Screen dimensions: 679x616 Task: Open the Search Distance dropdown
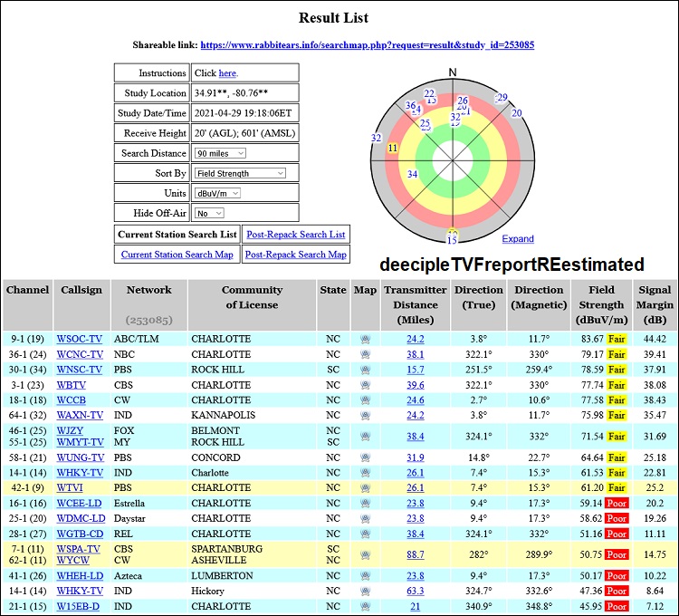(x=220, y=153)
